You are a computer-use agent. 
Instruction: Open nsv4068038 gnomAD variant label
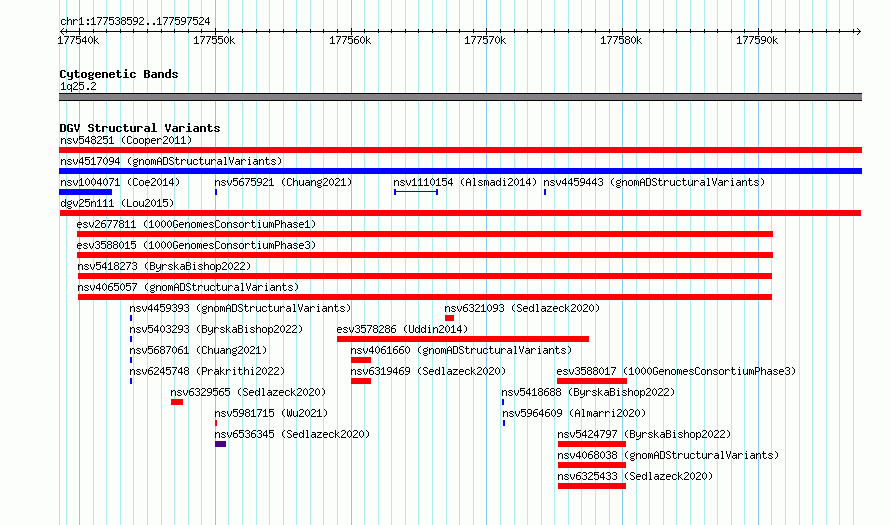668,455
